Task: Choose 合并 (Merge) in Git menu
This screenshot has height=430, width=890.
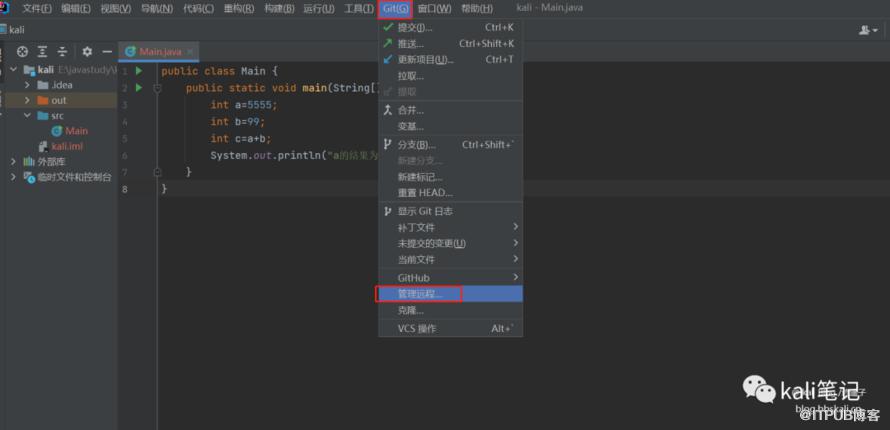Action: 451,110
